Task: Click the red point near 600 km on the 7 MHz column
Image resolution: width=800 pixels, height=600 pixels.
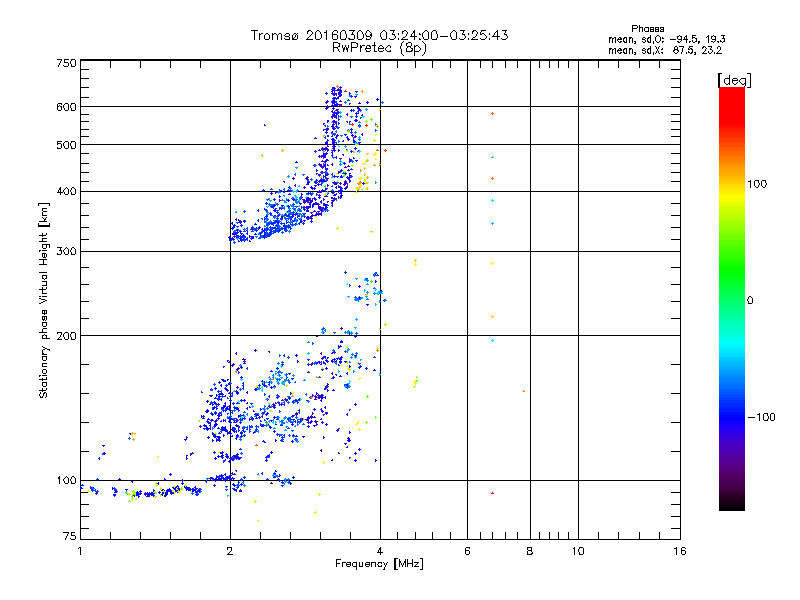Action: tap(492, 113)
